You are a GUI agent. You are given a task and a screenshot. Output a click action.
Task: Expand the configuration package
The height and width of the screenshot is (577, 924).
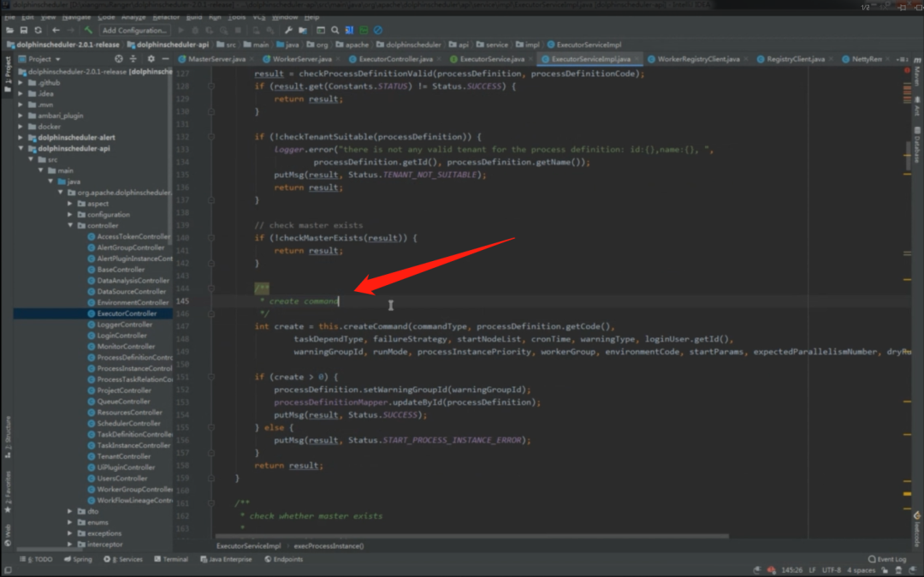point(70,215)
